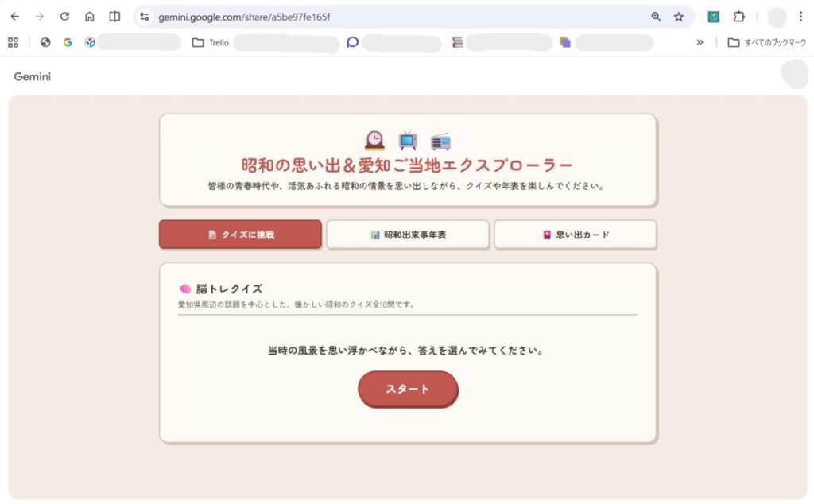This screenshot has height=504, width=814.
Task: Open the apps grid icon in bookmarks bar
Action: coord(13,43)
